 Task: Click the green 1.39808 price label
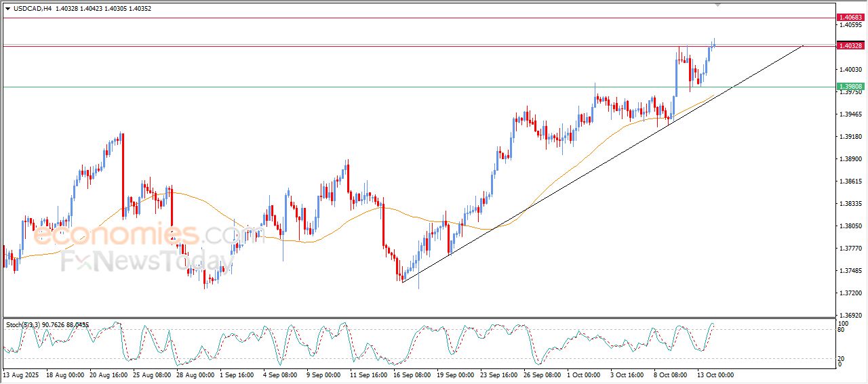[x=850, y=87]
